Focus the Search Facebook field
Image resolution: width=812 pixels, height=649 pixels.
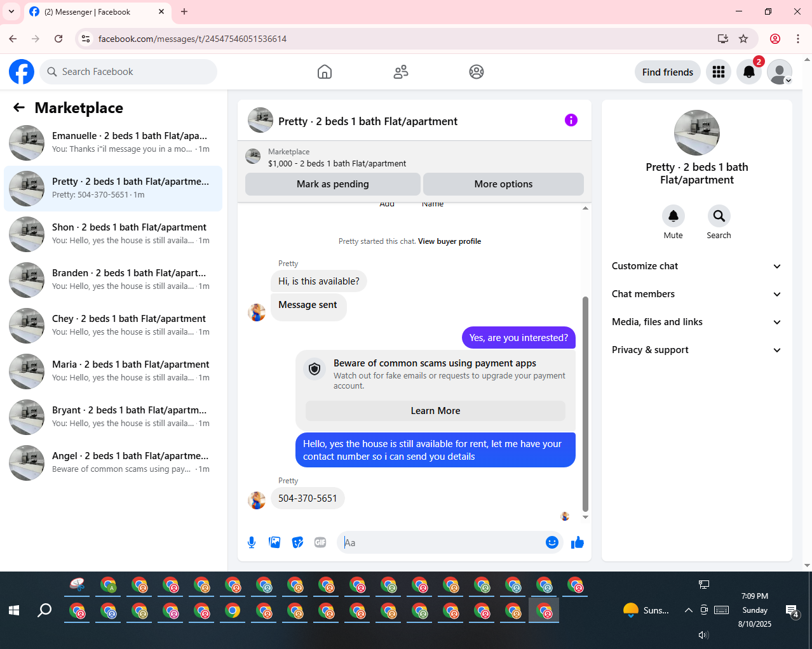pos(128,72)
